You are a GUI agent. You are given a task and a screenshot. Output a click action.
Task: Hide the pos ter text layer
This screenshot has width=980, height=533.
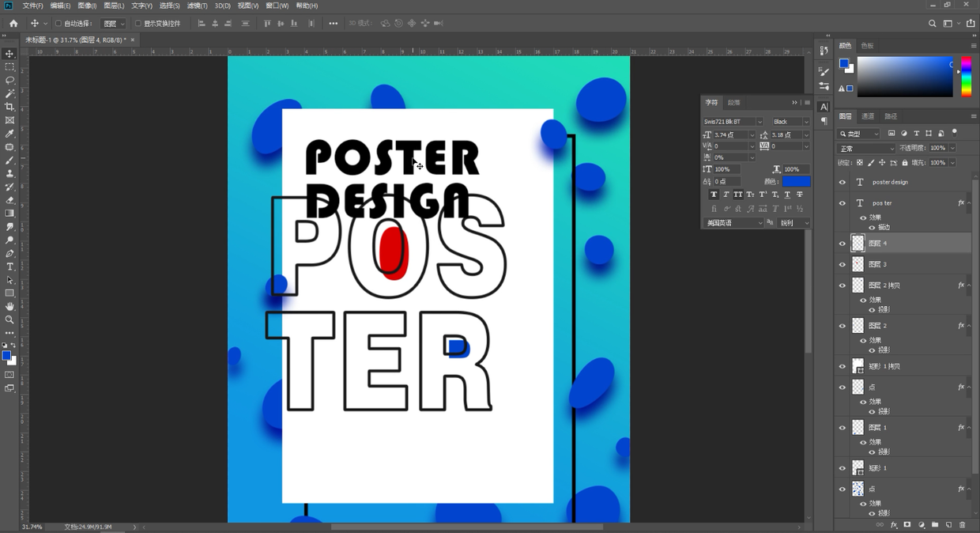coord(842,203)
